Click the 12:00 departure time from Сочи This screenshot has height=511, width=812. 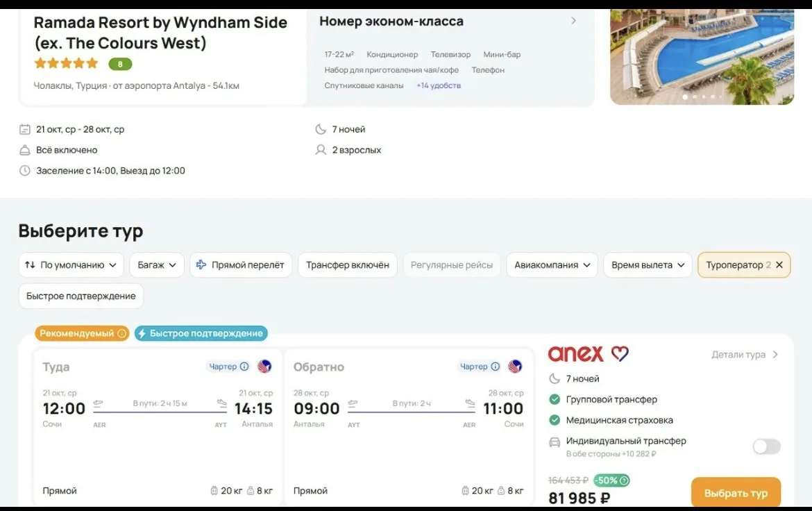pyautogui.click(x=64, y=408)
